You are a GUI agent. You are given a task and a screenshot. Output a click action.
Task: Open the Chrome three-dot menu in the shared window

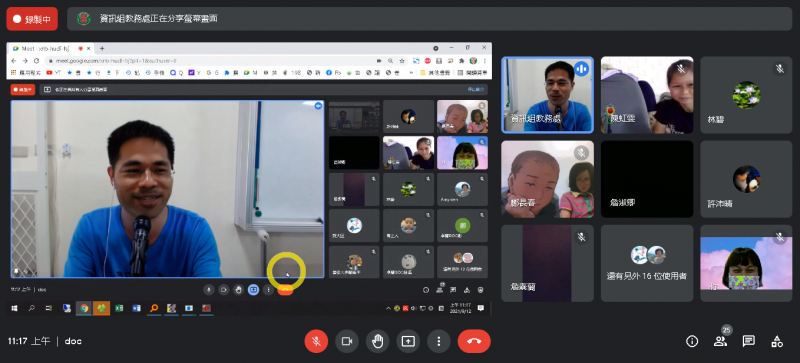click(x=485, y=61)
